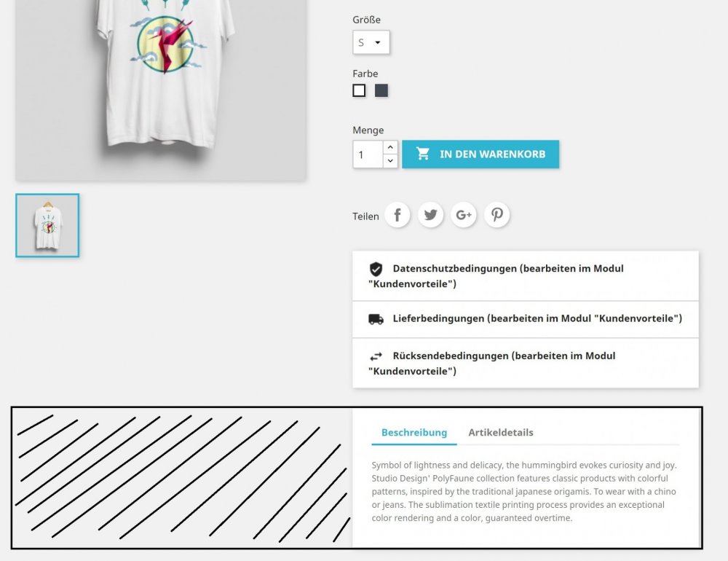Select the t-shirt thumbnail image
This screenshot has height=561, width=728.
47,225
